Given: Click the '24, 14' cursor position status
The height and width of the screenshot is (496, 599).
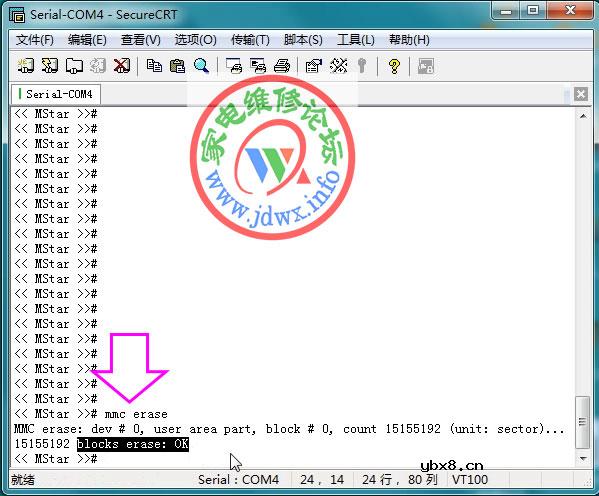Looking at the screenshot, I should 322,479.
